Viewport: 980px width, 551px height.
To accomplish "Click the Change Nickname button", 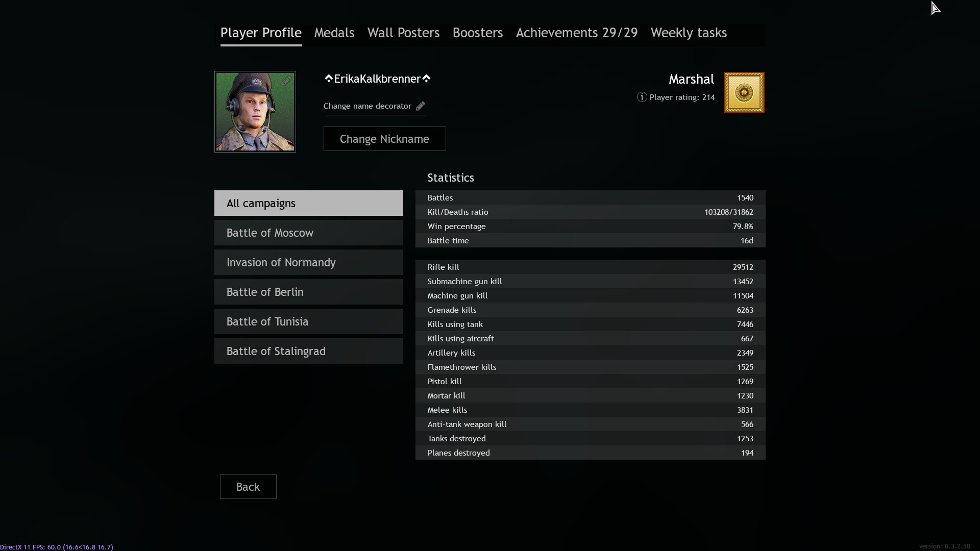I will [384, 139].
